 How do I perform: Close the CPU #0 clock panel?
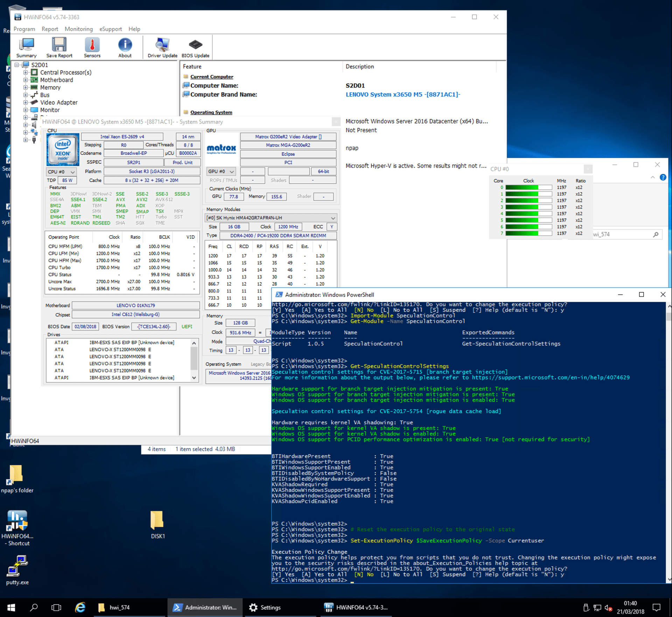coord(588,169)
